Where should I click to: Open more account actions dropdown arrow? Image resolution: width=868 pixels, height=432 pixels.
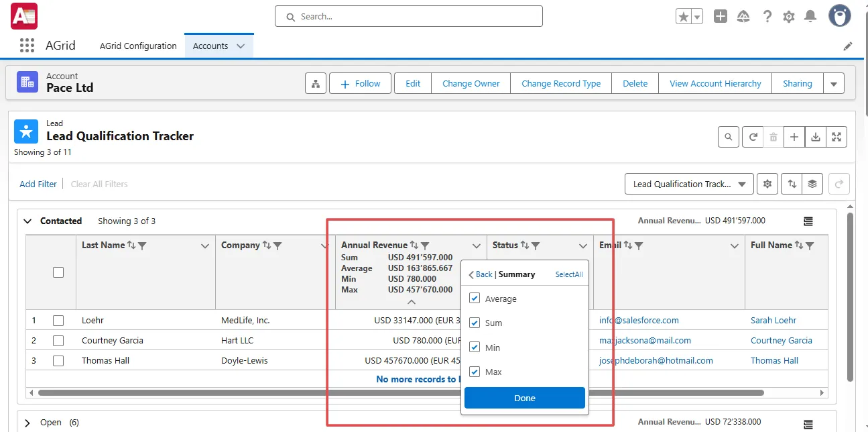point(834,84)
